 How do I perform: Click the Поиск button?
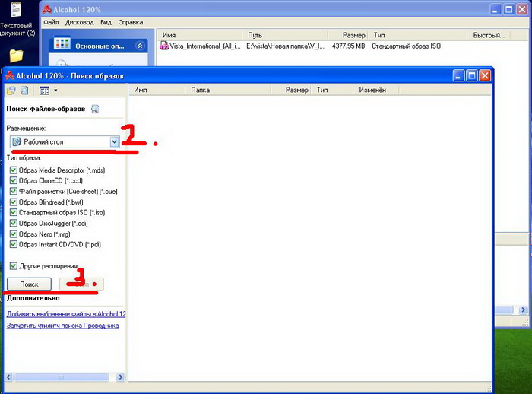click(29, 284)
